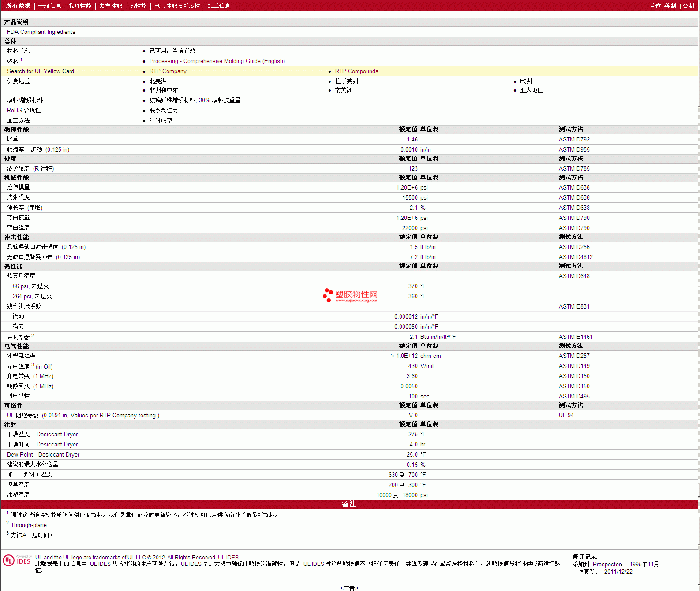This screenshot has width=700, height=591.
Task: Select the ASTM E831 test method cell
Action: coord(574,306)
